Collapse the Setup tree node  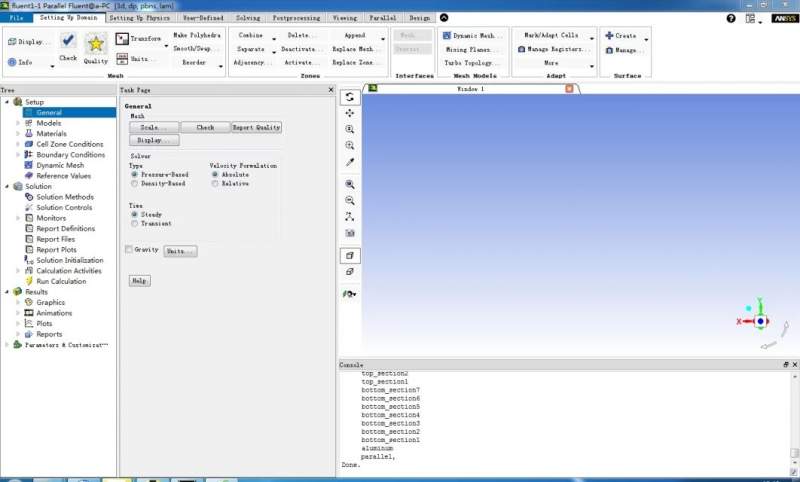click(x=7, y=102)
